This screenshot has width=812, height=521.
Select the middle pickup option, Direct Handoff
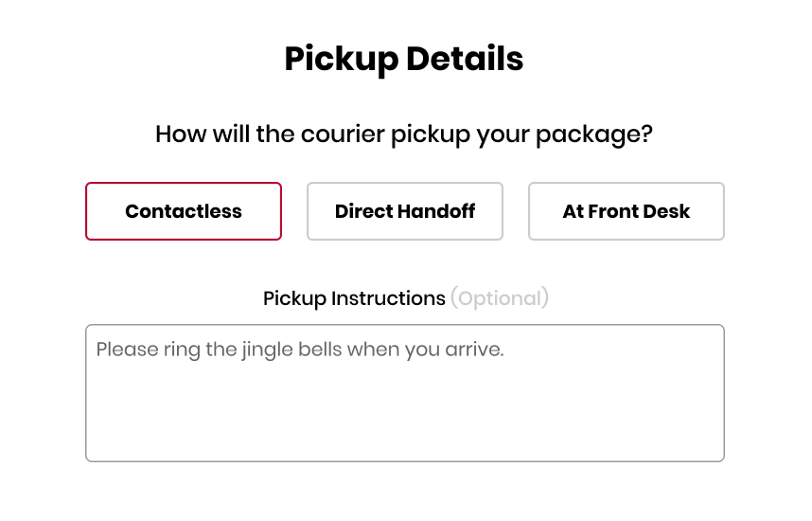click(405, 211)
